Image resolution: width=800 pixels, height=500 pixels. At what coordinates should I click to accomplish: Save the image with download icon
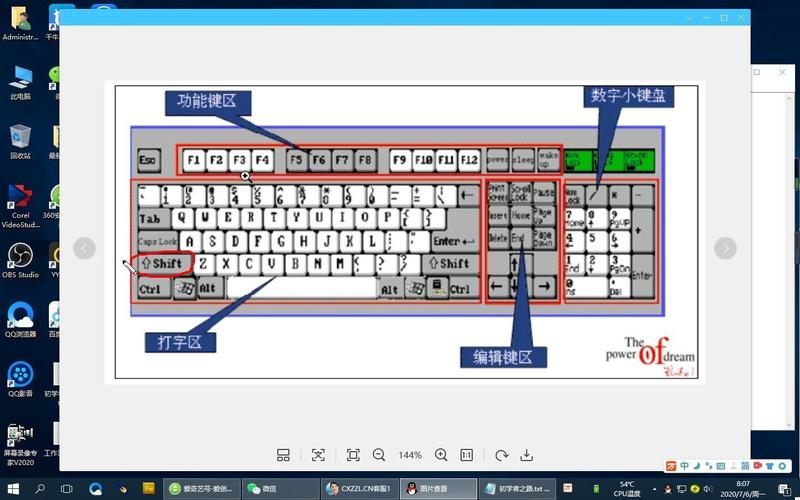pyautogui.click(x=527, y=455)
